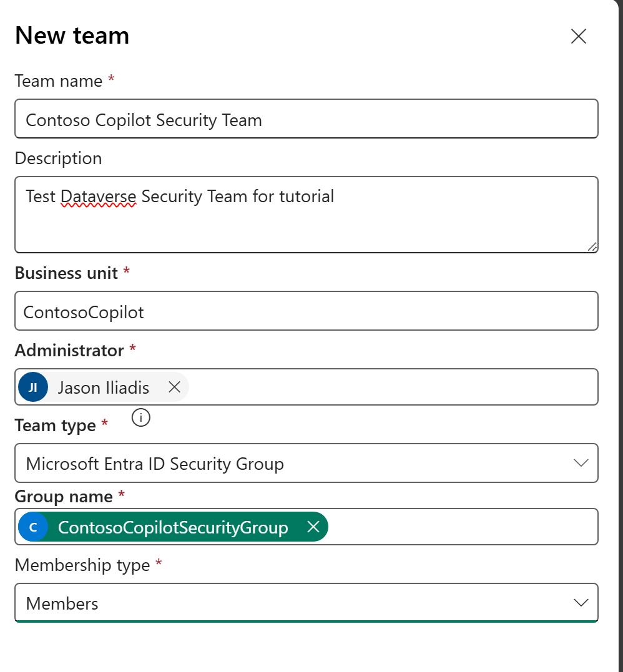Click the ContosoCopilotSecurityGroup chip label
623x672 pixels.
tap(173, 528)
